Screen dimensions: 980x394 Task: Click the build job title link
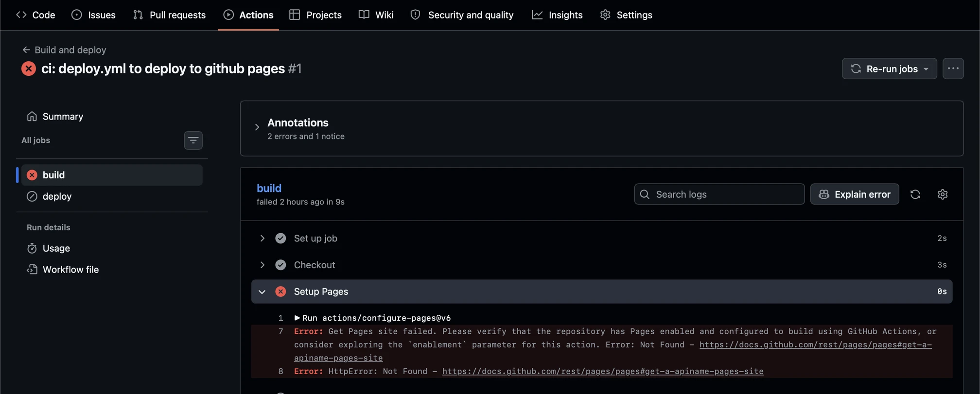click(x=269, y=188)
